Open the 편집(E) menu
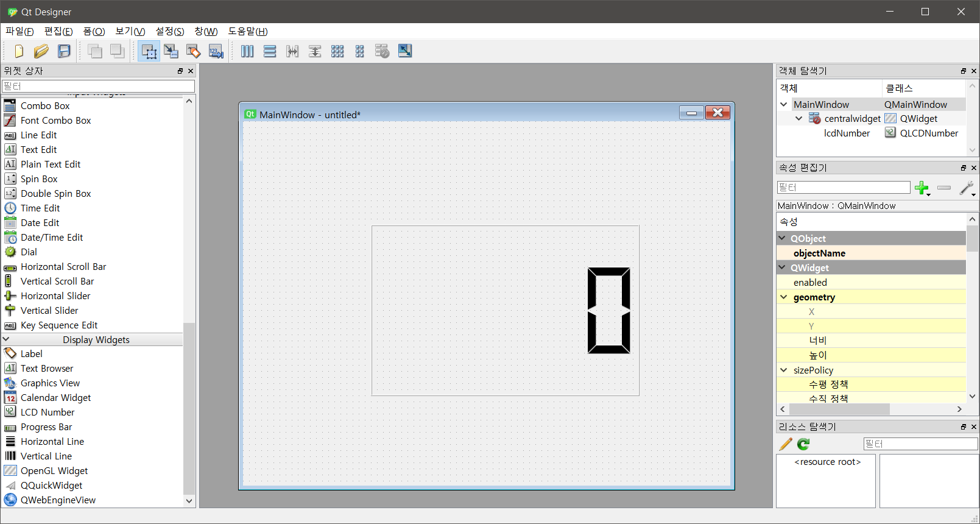The height and width of the screenshot is (524, 980). [58, 31]
